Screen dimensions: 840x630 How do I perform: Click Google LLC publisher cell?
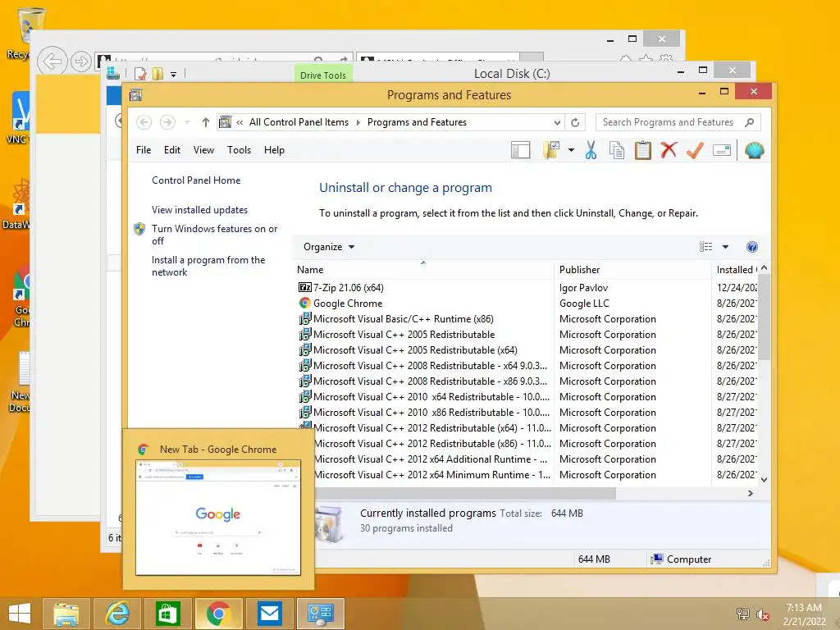[x=584, y=304]
